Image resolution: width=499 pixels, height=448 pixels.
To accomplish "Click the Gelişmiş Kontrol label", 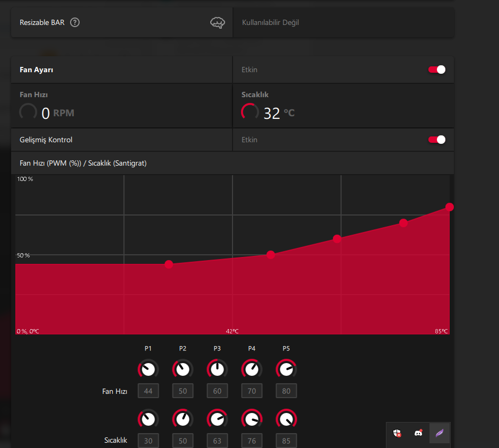I will pyautogui.click(x=46, y=140).
